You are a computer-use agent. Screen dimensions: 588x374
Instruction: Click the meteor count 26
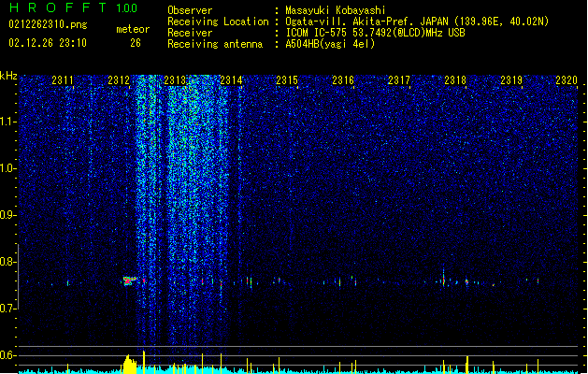tap(136, 43)
